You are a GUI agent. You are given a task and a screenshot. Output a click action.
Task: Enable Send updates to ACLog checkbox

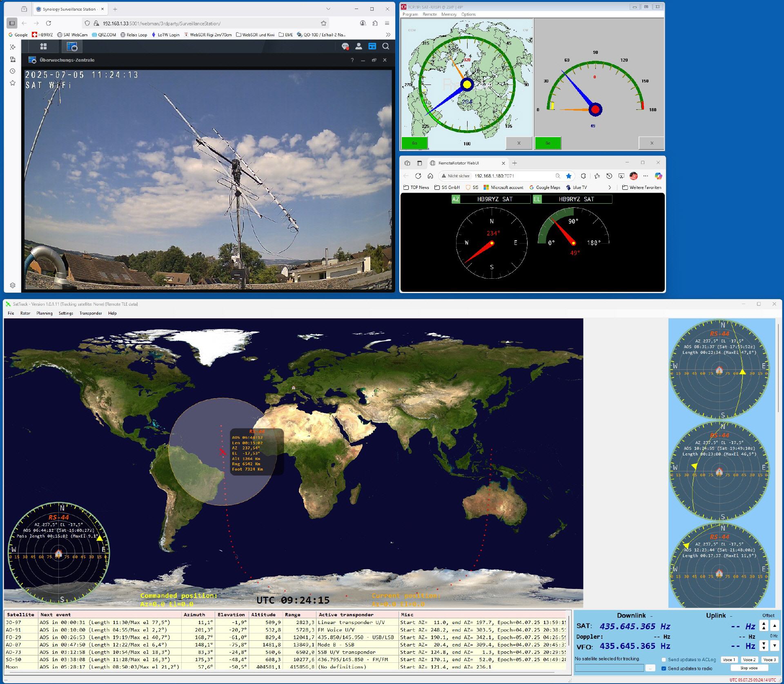(664, 660)
